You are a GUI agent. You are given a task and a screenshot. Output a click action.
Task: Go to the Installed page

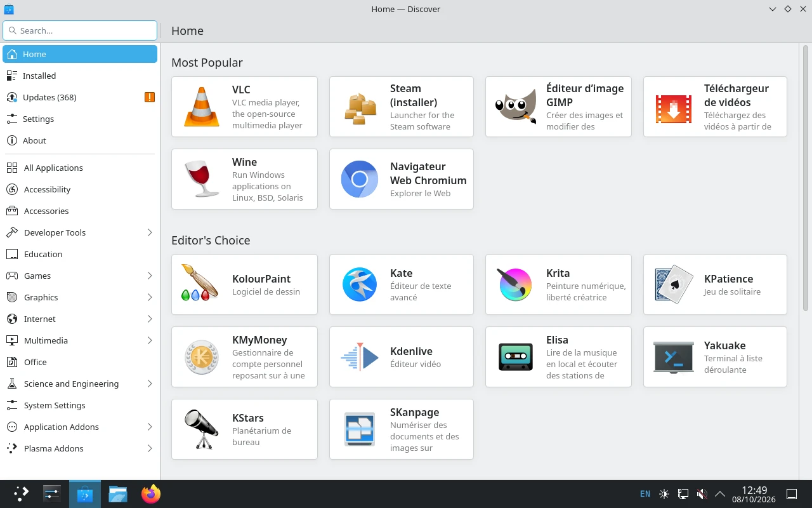coord(80,76)
